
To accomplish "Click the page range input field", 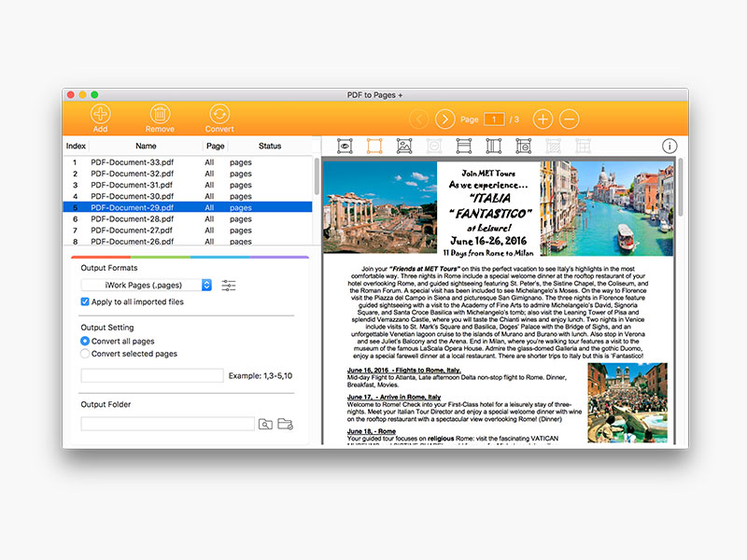I will (152, 376).
